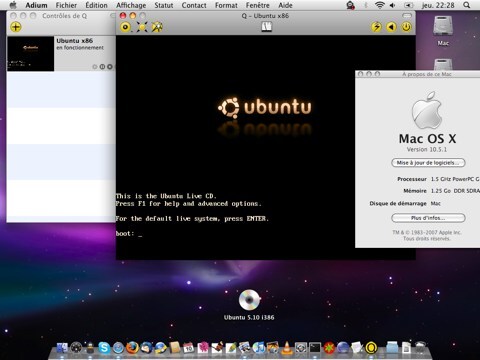Click the lightning bolt icon in Q toolbar
This screenshot has width=480, height=360.
(x=377, y=27)
